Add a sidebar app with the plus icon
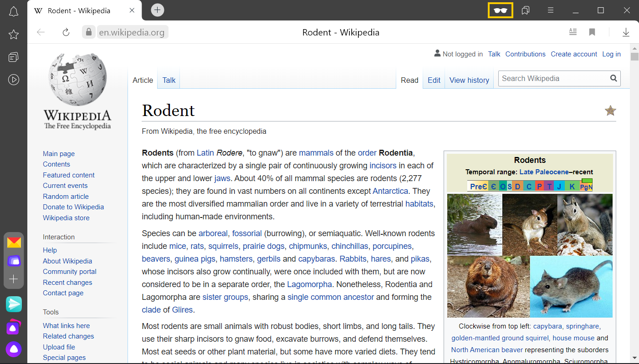639x364 pixels. click(14, 279)
